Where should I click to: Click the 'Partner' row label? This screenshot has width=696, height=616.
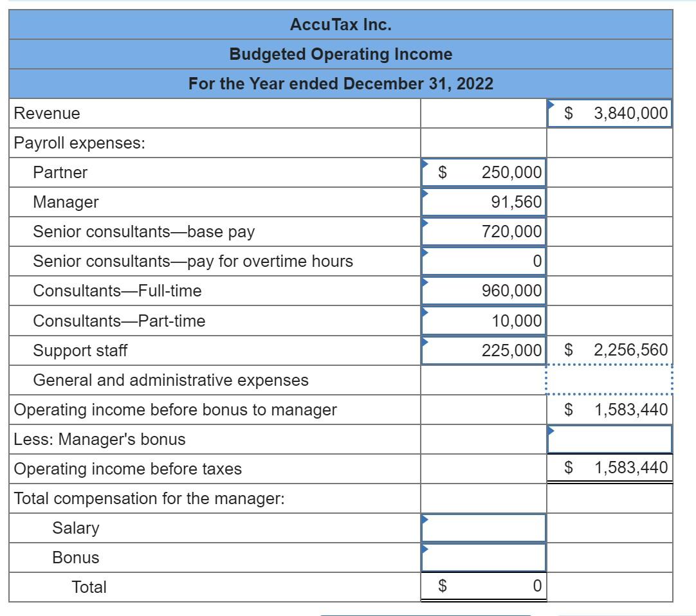coord(60,172)
